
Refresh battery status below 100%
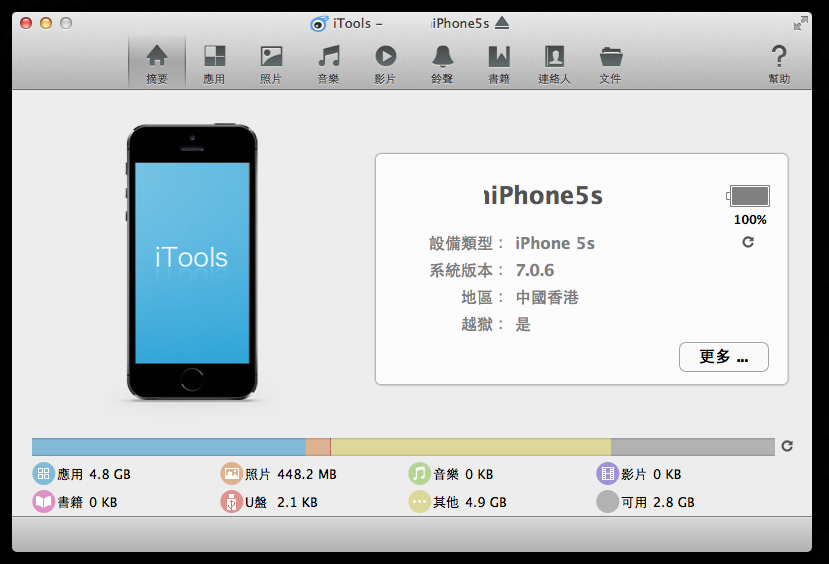[748, 242]
